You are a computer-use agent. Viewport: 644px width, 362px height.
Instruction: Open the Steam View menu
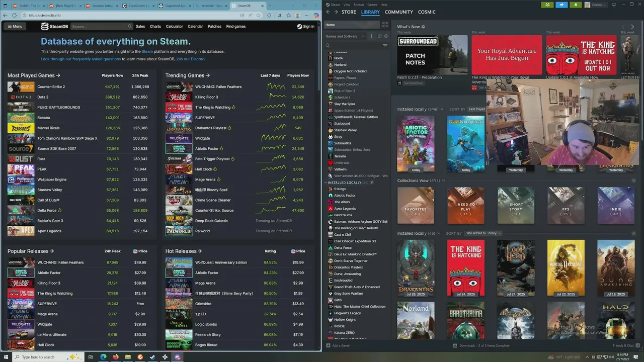click(346, 5)
